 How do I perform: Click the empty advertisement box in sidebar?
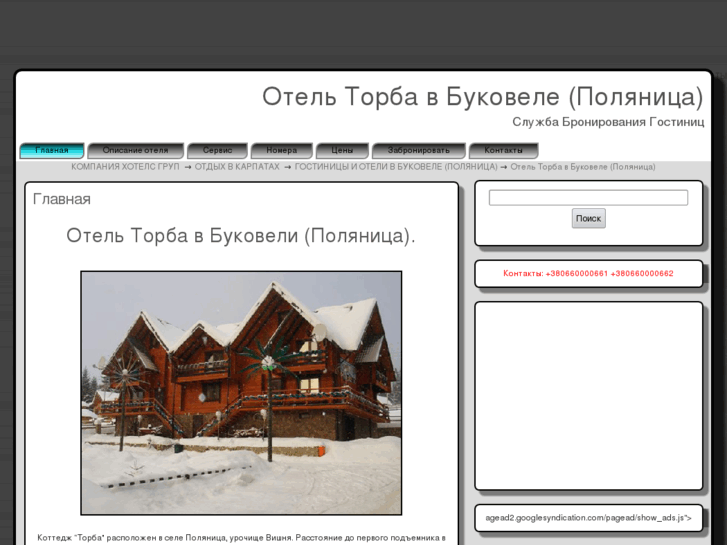pyautogui.click(x=588, y=395)
